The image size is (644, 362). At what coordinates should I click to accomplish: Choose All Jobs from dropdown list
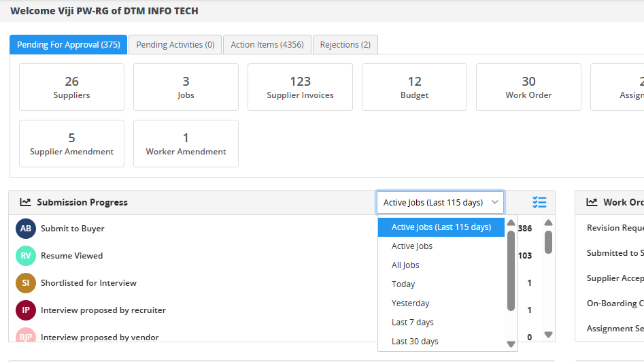441,265
